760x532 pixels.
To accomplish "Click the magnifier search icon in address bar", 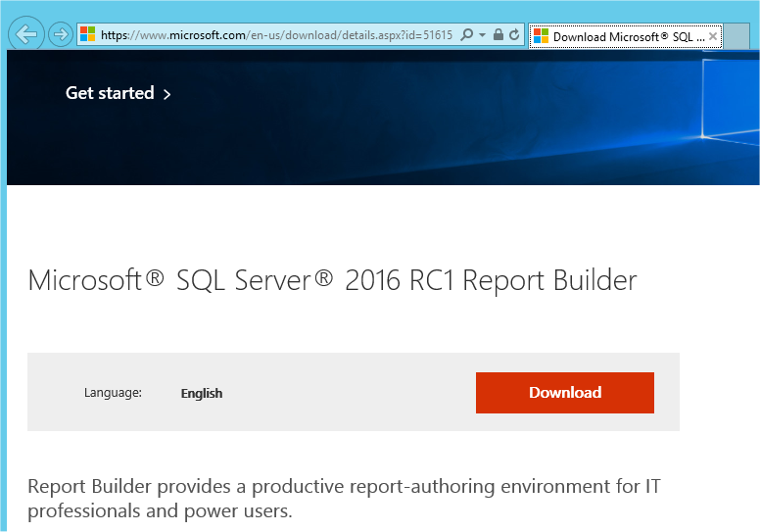I will click(x=467, y=35).
